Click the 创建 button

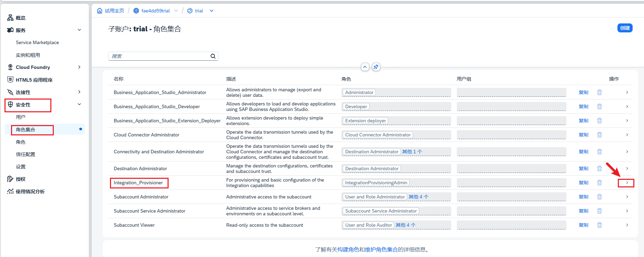click(x=625, y=28)
